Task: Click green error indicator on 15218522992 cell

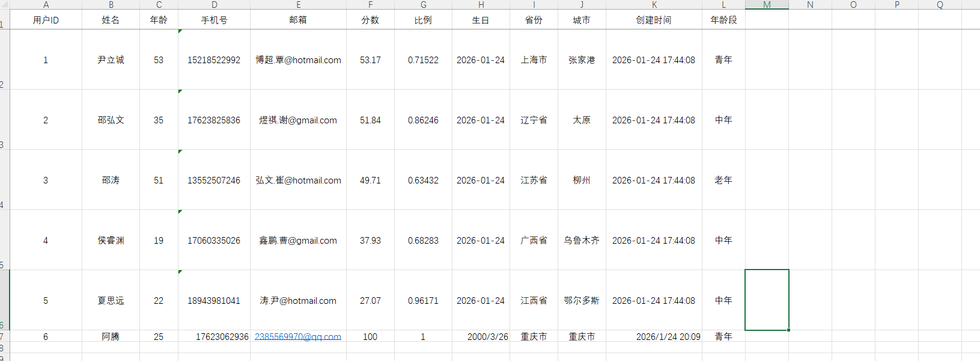Action: (x=180, y=31)
